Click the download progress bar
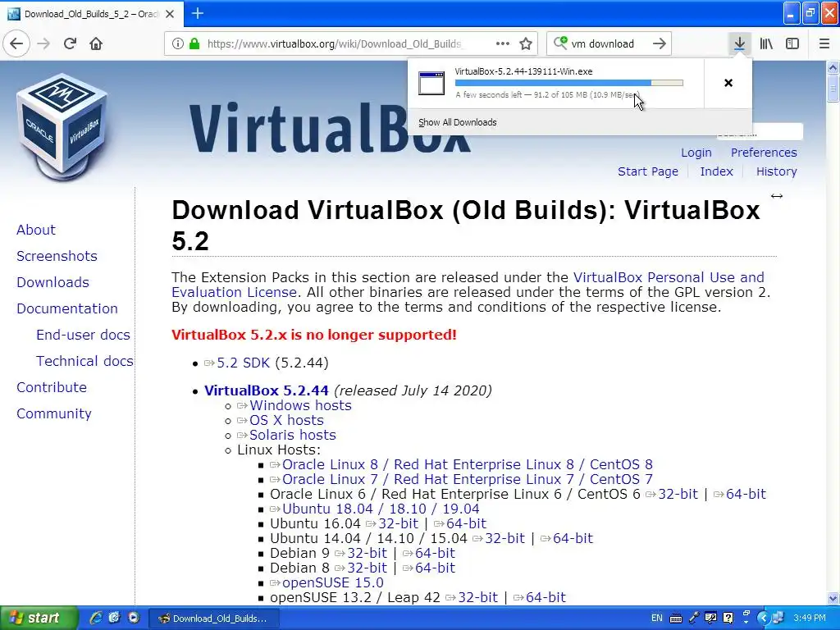Viewport: 840px width, 630px height. (x=569, y=83)
